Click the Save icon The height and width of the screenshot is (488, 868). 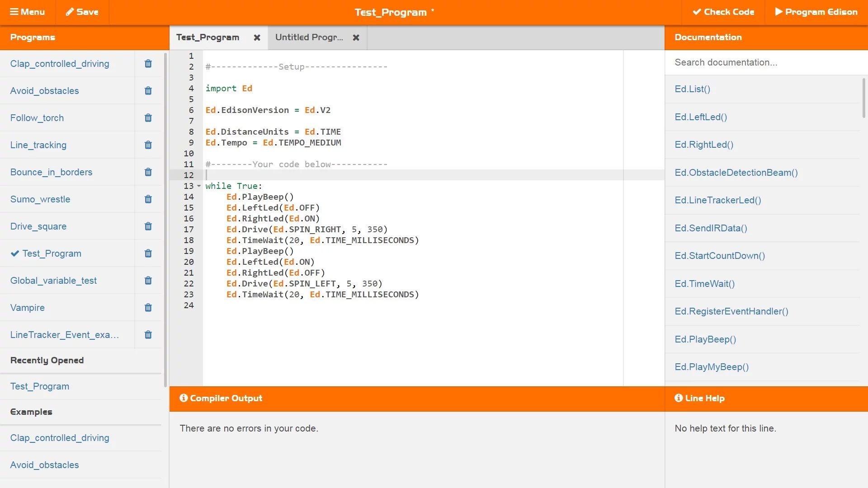click(82, 12)
